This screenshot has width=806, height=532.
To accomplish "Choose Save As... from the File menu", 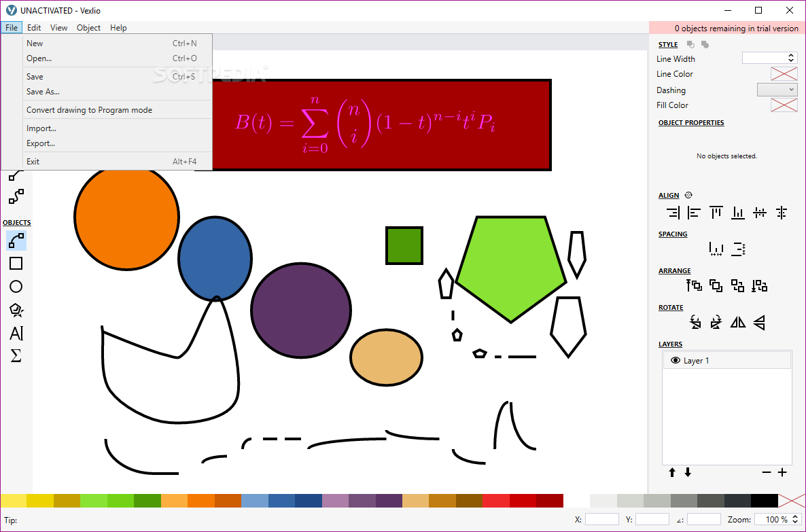I will click(x=117, y=92).
